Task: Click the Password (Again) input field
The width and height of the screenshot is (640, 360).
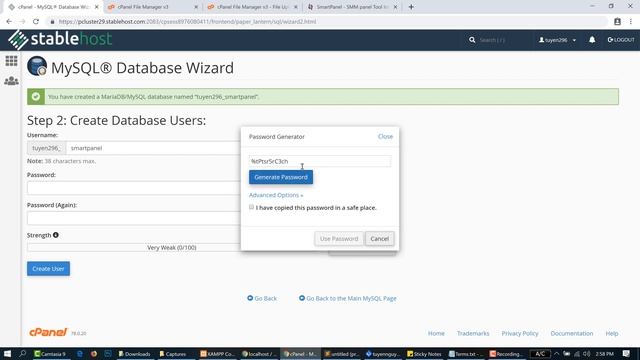Action: coord(134,218)
